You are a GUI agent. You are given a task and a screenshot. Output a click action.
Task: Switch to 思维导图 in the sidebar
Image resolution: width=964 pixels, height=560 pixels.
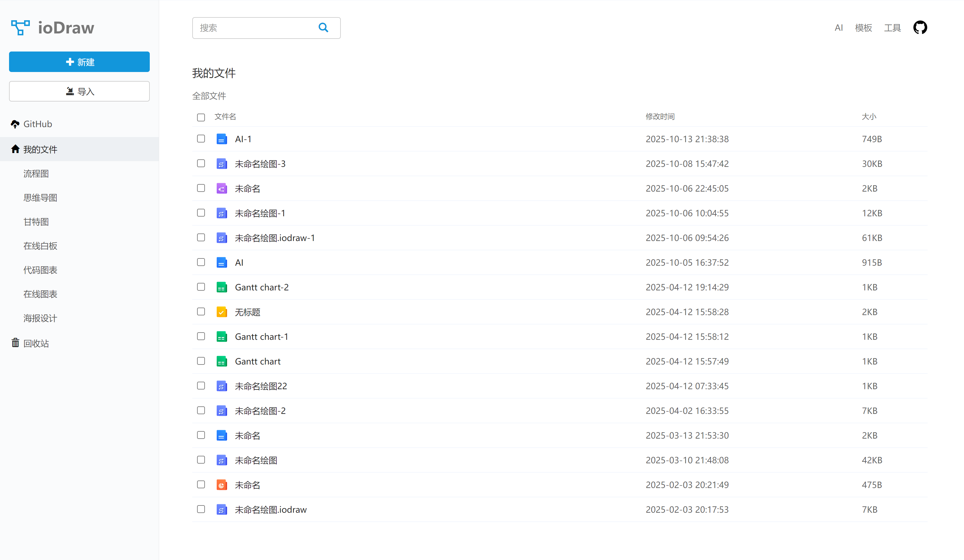(x=40, y=198)
